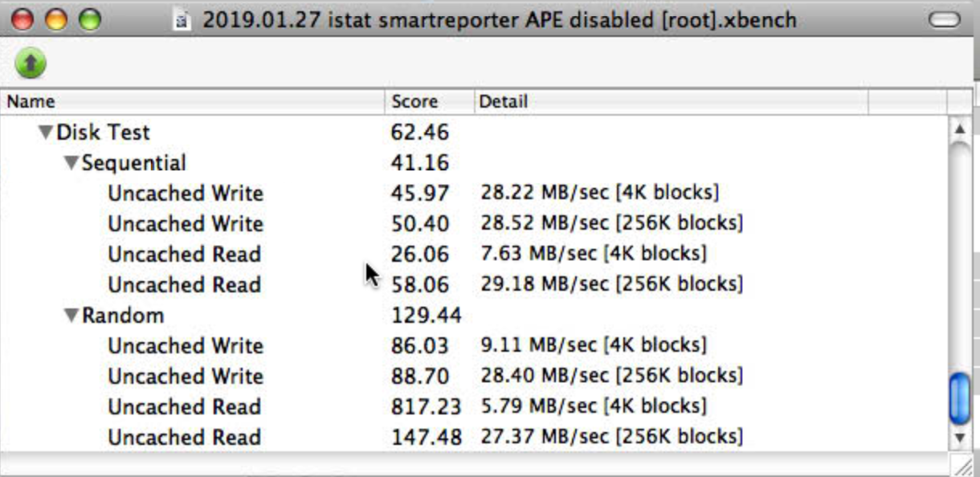Screen dimensions: 980x477
Task: Collapse the Disk Test disclosure triangle
Action: [x=46, y=132]
